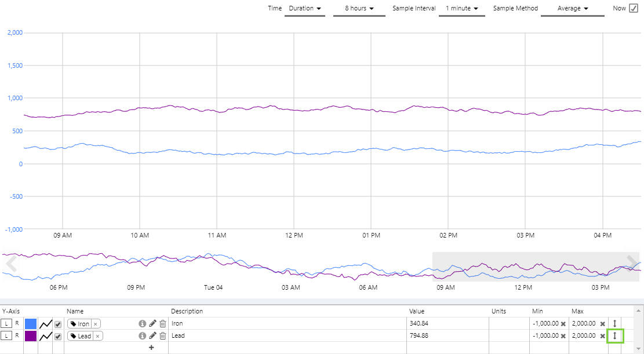Set Iron pen to left Y-axis
The height and width of the screenshot is (354, 644).
(6, 324)
